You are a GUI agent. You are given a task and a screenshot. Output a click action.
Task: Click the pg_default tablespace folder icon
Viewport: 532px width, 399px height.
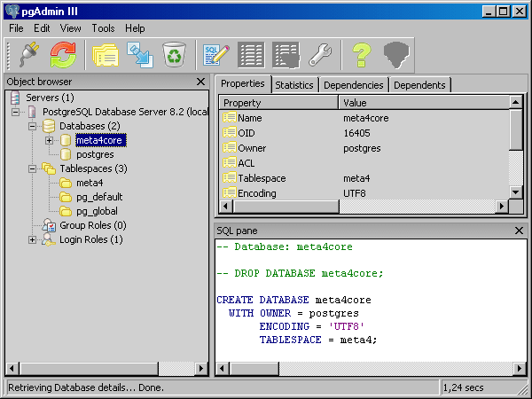click(66, 197)
